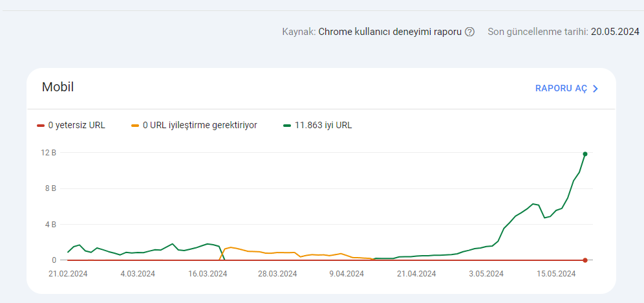Click the 4.03.2024 x-axis date label
The image size is (644, 303).
point(138,274)
